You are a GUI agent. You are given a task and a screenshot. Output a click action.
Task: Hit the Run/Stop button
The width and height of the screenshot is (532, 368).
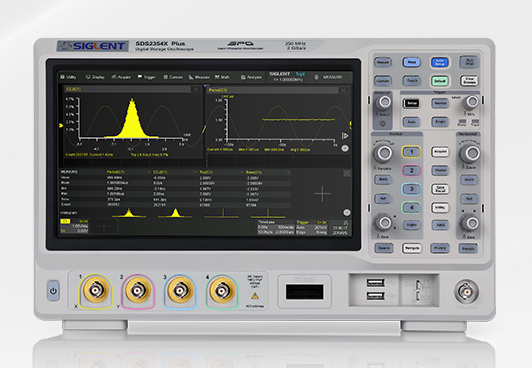point(469,62)
